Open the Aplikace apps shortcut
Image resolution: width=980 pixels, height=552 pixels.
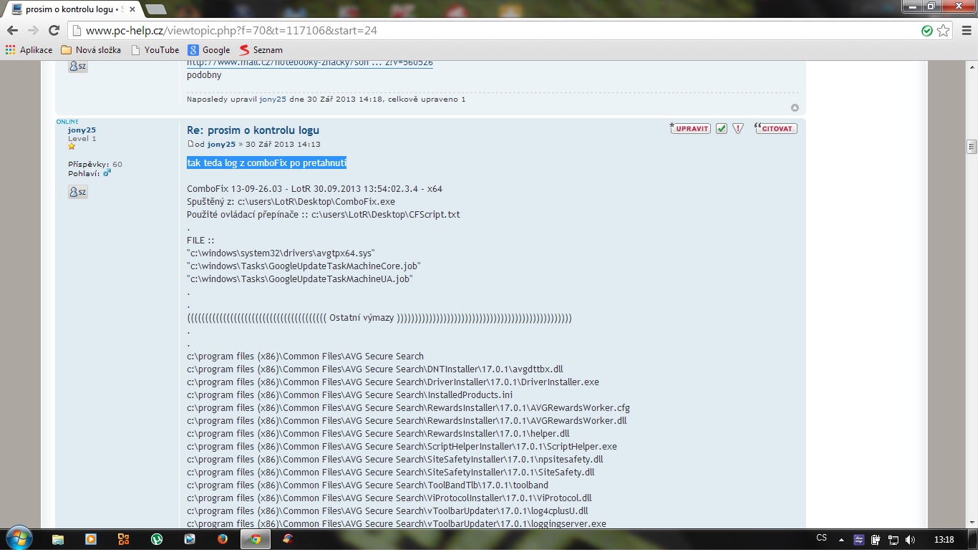click(x=29, y=50)
